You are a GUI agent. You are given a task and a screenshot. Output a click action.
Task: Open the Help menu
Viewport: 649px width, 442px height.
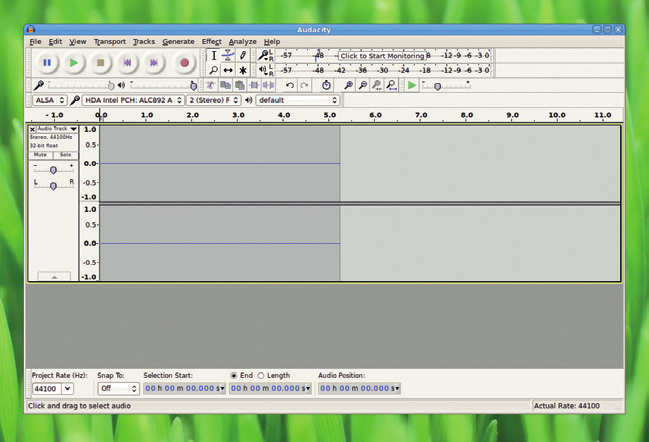pyautogui.click(x=272, y=41)
